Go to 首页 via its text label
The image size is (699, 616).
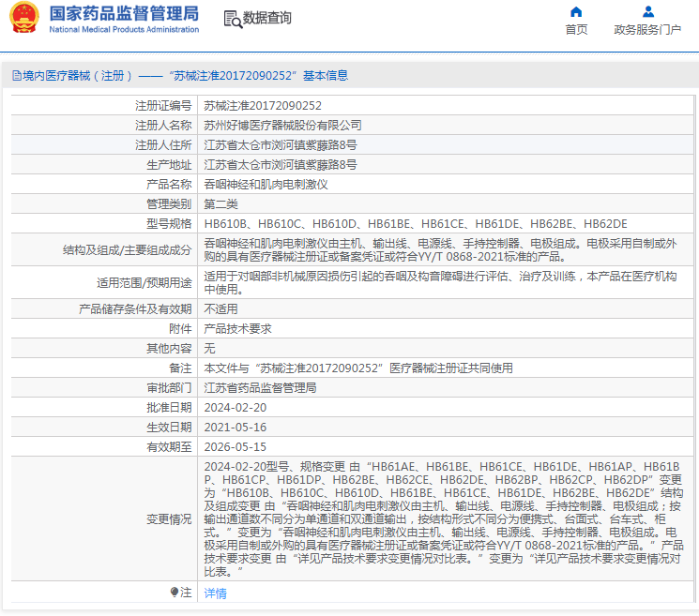(576, 30)
